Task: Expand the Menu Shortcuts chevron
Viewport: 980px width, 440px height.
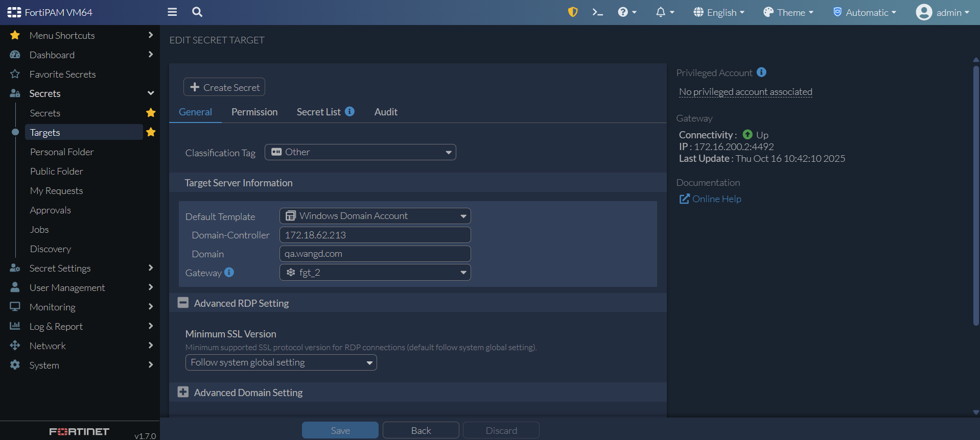Action: coord(150,35)
